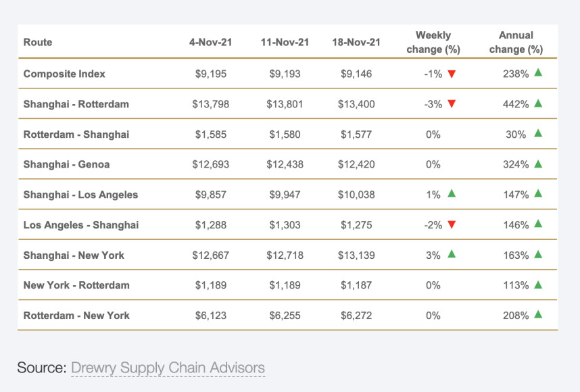Click the 11-Nov-21 column header
The image size is (580, 392).
285,43
